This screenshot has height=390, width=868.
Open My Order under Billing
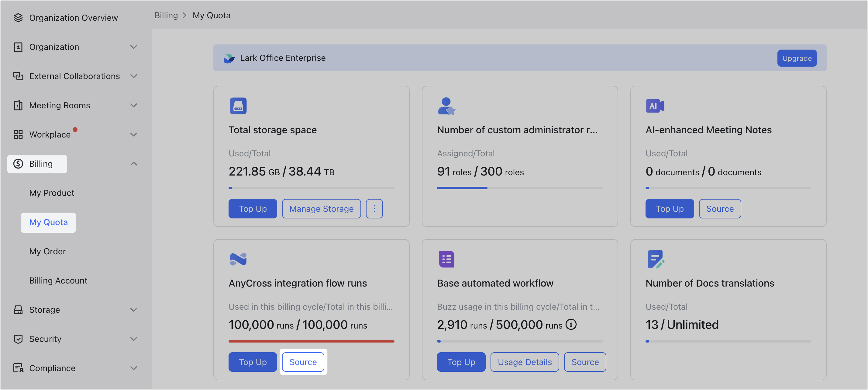(47, 251)
